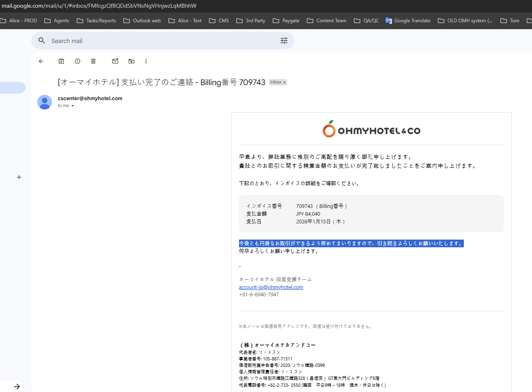Open the 3rd Party bookmark folder

251,21
